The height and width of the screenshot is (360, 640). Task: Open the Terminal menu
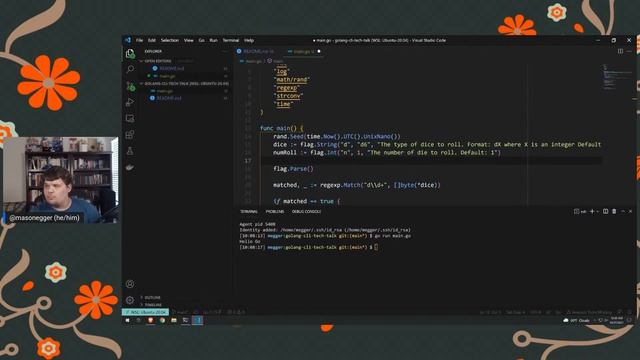231,40
